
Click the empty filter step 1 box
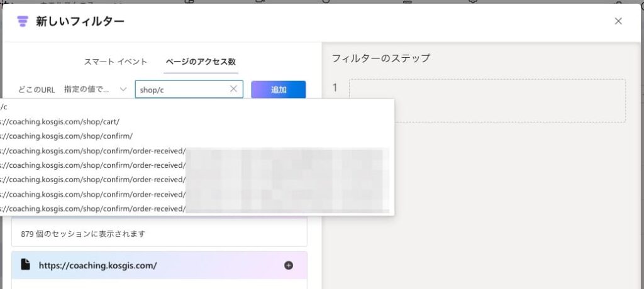point(487,101)
